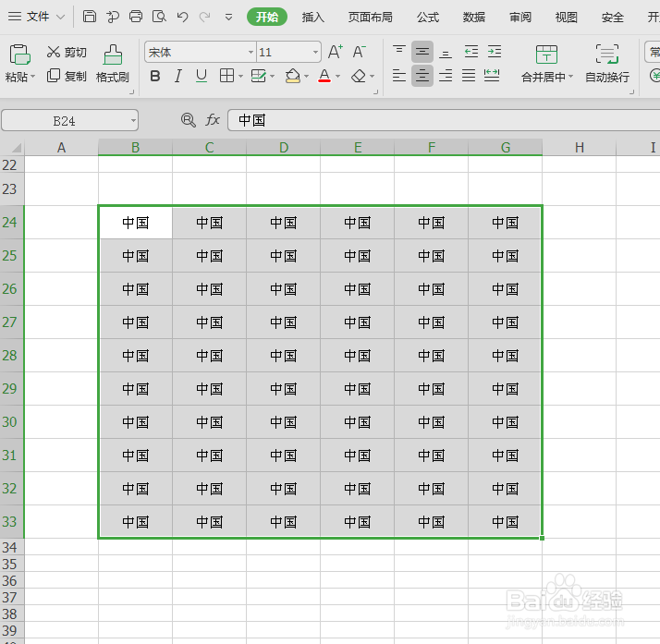Open the font size 11 dropdown

point(315,52)
